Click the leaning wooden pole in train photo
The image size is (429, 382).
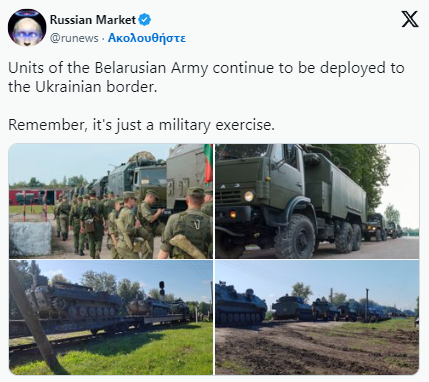pos(36,317)
